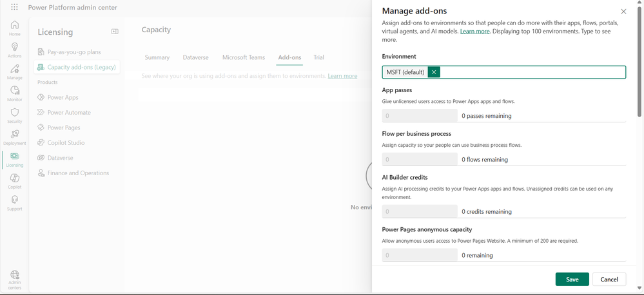The height and width of the screenshot is (295, 644).
Task: Go to Home in left rail
Action: (15, 28)
